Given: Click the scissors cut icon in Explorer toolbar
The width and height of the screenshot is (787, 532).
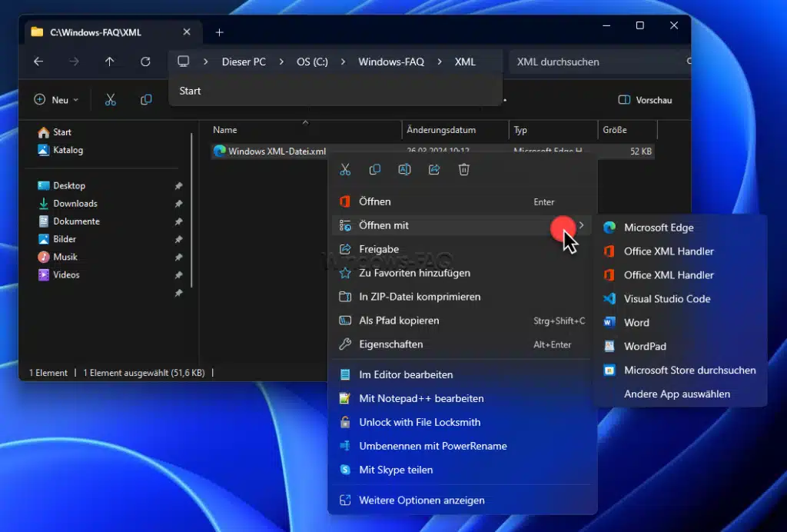Looking at the screenshot, I should point(111,100).
